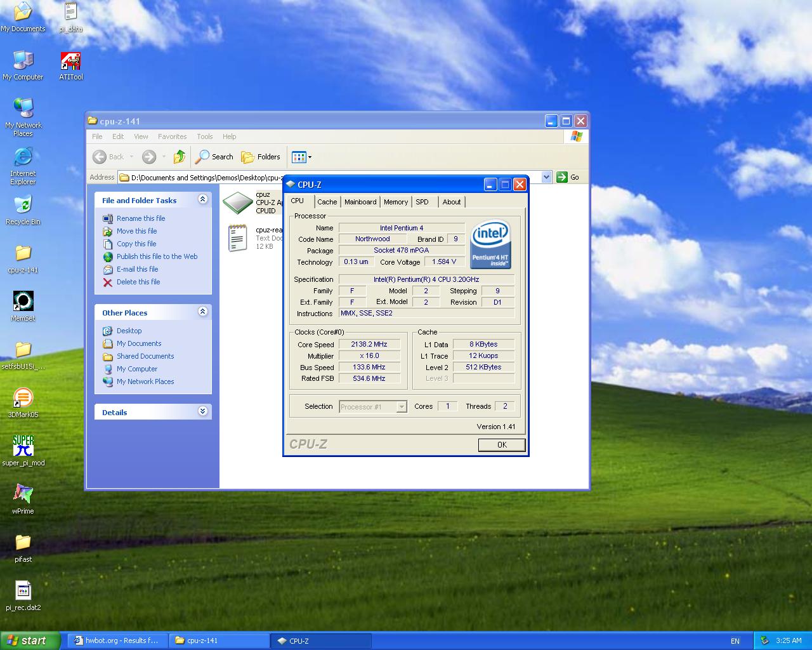Select the cpuz-readme text document icon
812x650 pixels.
238,238
